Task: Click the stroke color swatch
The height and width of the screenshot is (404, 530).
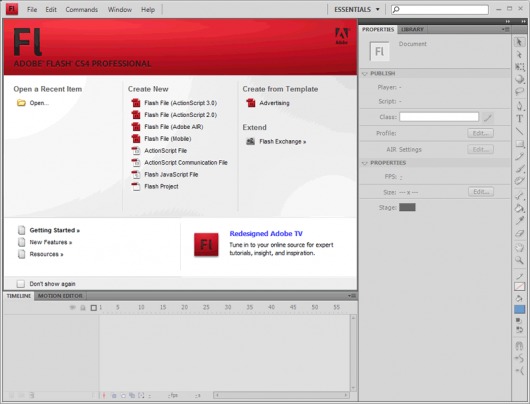Action: (x=520, y=287)
